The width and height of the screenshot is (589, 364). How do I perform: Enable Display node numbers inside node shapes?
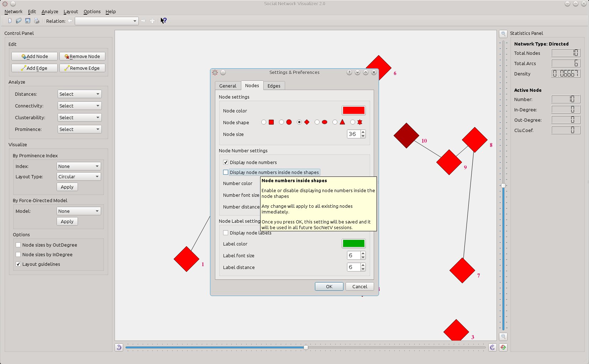coord(226,172)
